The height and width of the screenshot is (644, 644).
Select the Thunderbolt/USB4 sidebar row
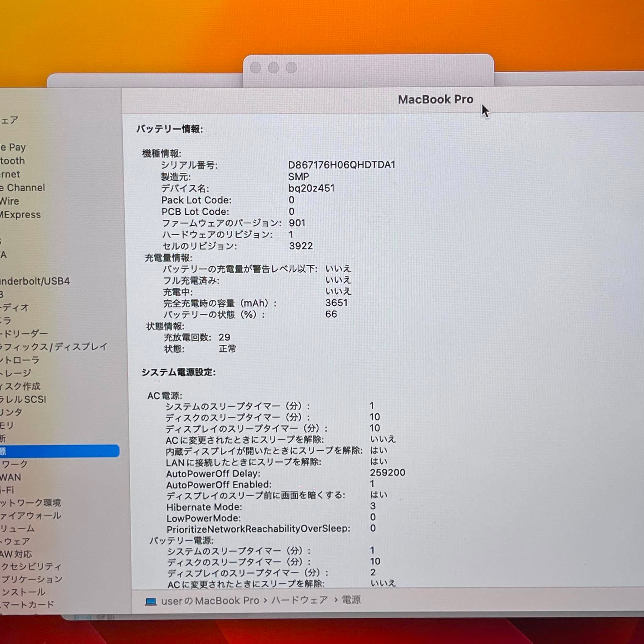tap(35, 281)
